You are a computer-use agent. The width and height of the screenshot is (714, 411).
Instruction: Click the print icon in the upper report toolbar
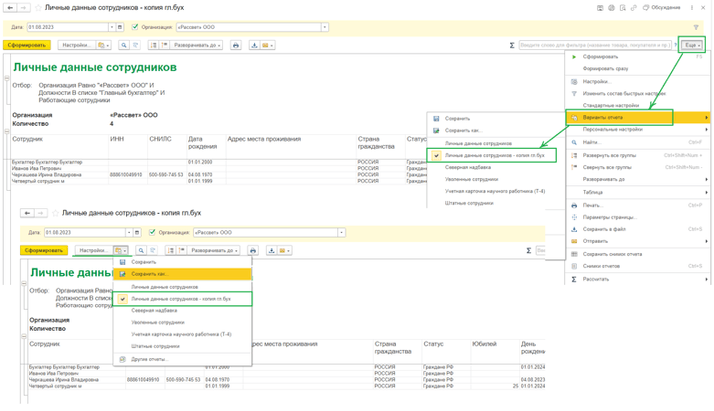[236, 45]
